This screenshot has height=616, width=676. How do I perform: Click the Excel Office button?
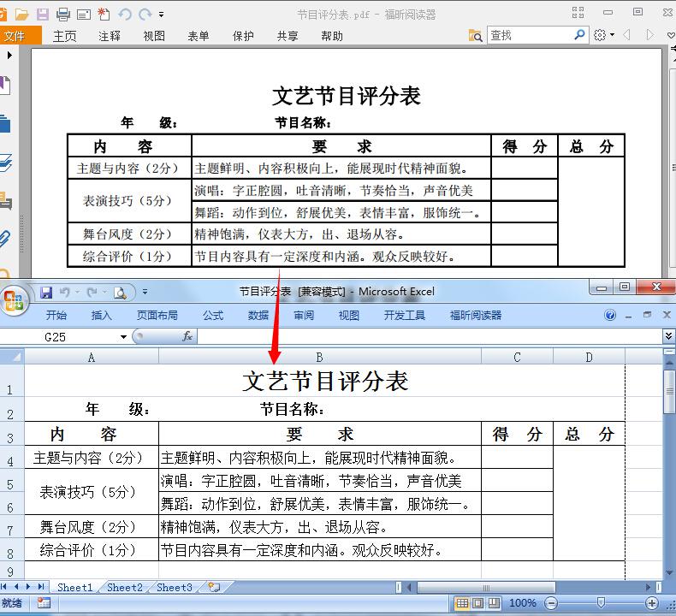15,299
